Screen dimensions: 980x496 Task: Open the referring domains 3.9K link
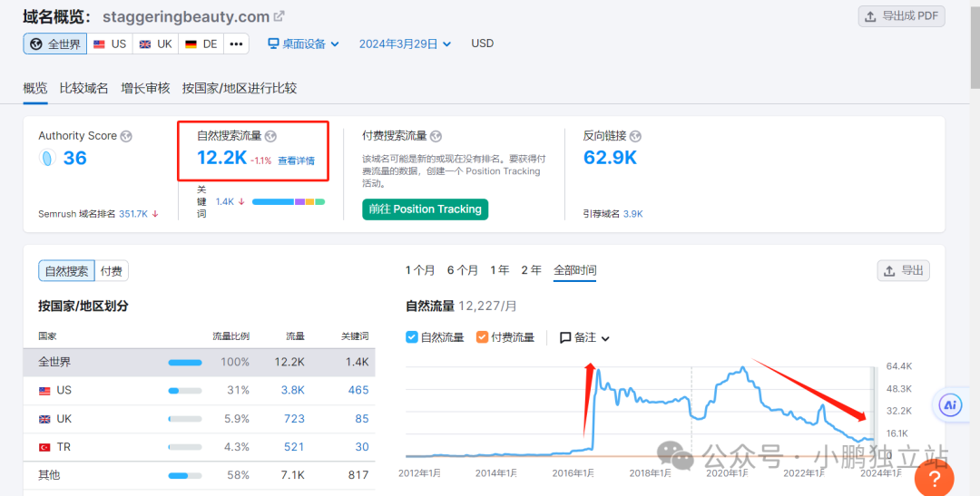pos(633,214)
